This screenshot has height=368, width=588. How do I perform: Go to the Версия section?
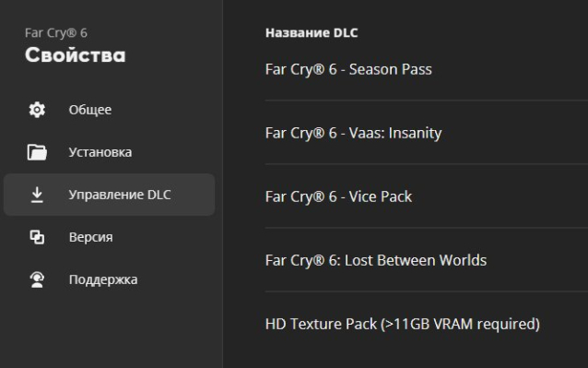coord(90,237)
